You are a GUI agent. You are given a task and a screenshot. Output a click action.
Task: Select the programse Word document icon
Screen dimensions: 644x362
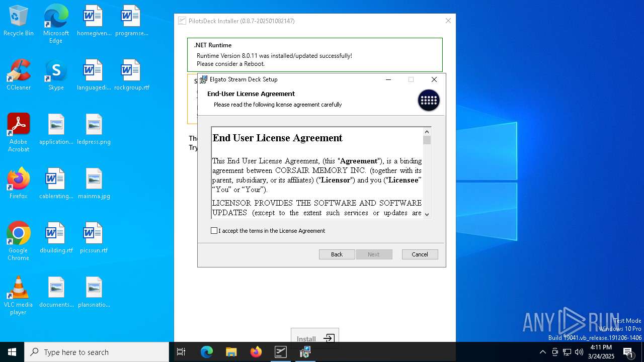click(x=131, y=21)
